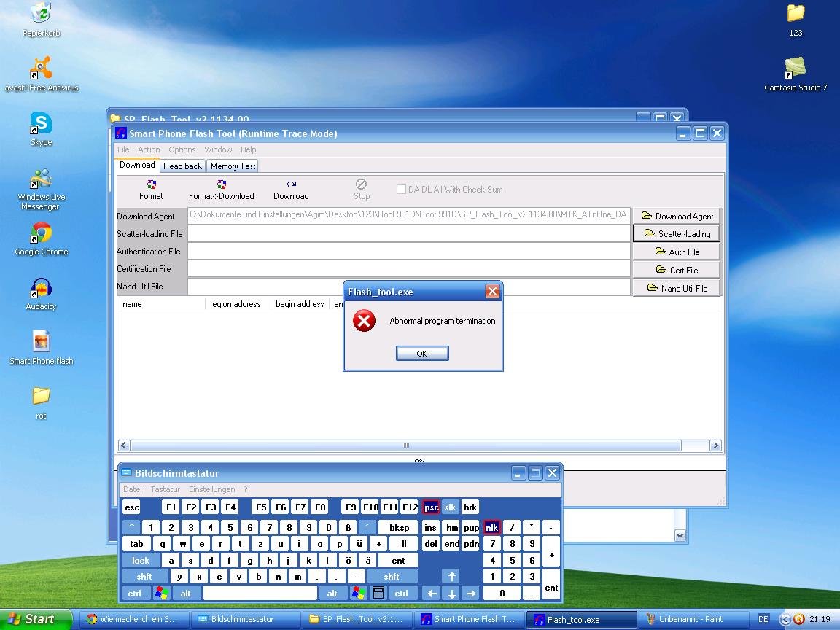Toggle the right shft key on keyboard

pyautogui.click(x=392, y=577)
